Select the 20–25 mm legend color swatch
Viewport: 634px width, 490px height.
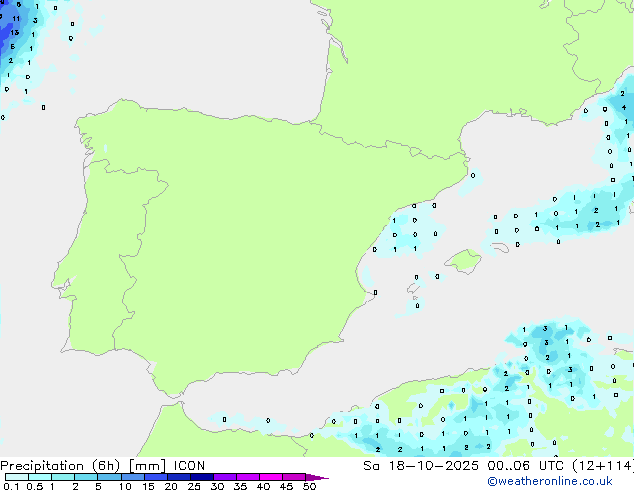click(178, 477)
